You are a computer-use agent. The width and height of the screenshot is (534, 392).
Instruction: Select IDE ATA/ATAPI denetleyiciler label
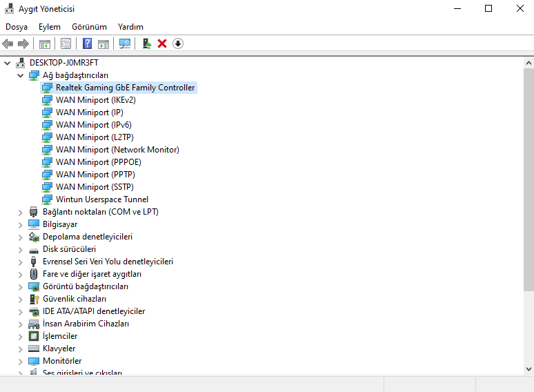pos(94,311)
